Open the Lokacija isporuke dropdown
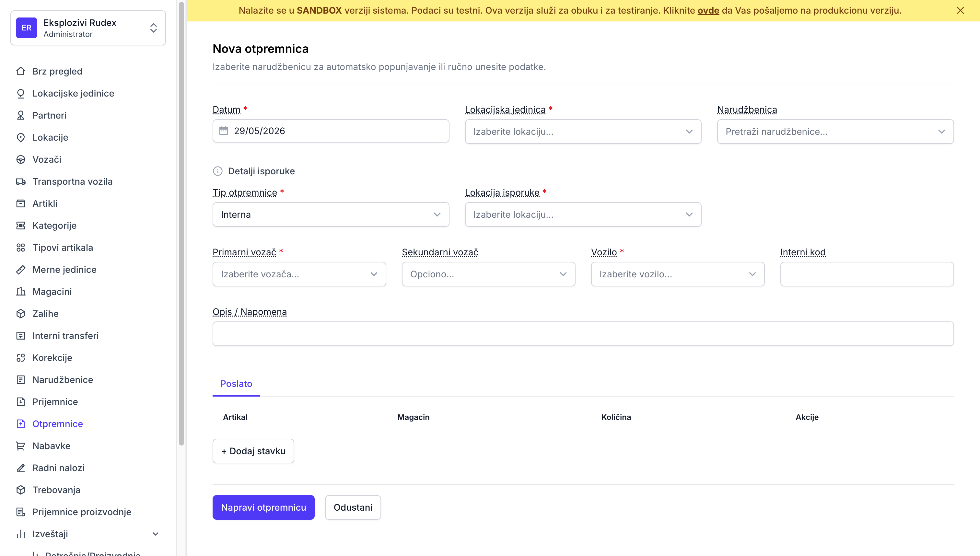Viewport: 980px width, 556px height. [x=583, y=214]
